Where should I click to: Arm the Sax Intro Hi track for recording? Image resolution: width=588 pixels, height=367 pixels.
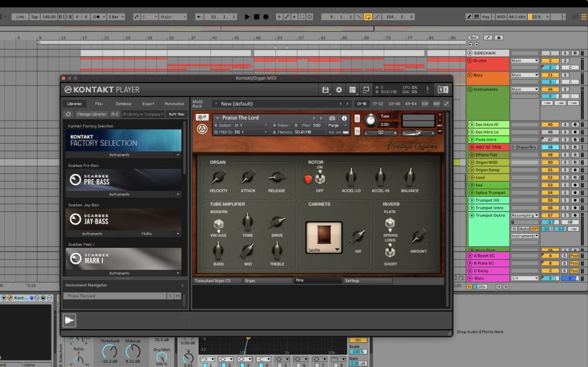[x=575, y=125]
